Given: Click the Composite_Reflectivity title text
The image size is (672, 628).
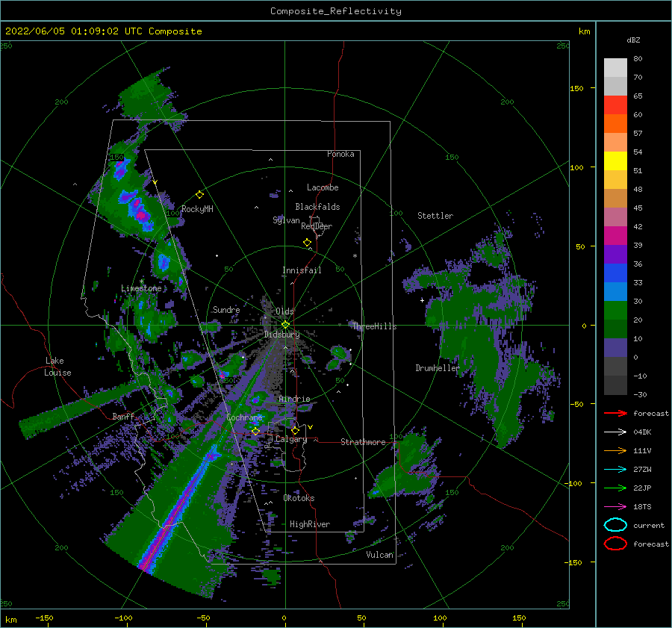Looking at the screenshot, I should [336, 11].
